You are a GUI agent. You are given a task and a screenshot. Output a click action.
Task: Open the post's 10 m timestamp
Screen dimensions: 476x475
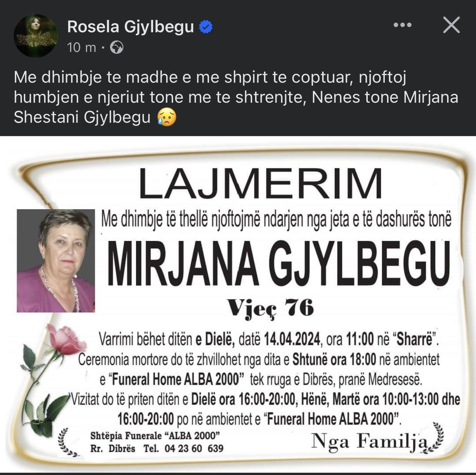coord(82,47)
